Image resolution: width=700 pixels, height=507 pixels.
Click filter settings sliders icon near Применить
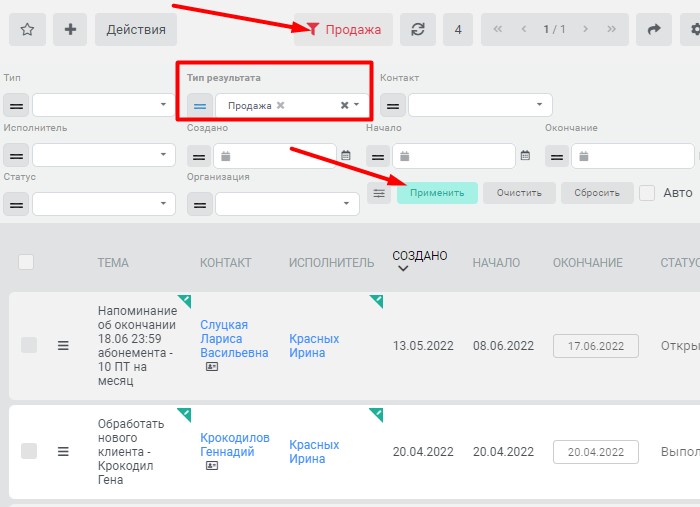(379, 193)
